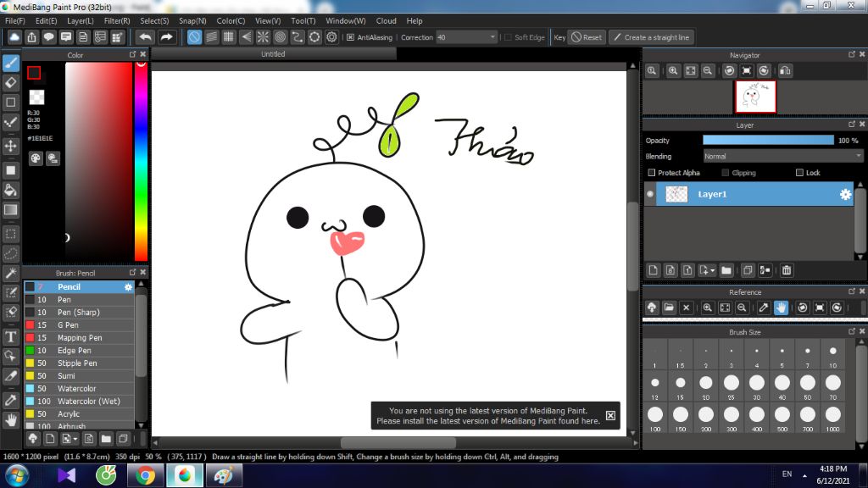
Task: Delete layer with the trash icon
Action: (787, 270)
